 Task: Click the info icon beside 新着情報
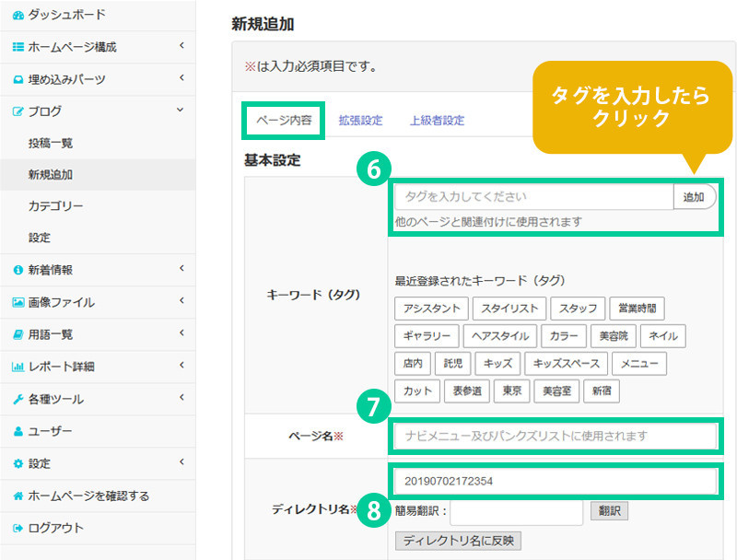pos(18,270)
